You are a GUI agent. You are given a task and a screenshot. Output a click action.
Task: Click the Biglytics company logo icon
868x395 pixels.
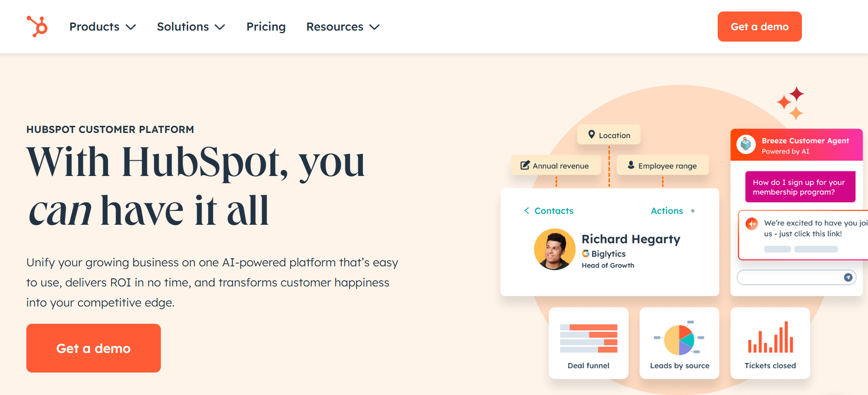pos(586,253)
